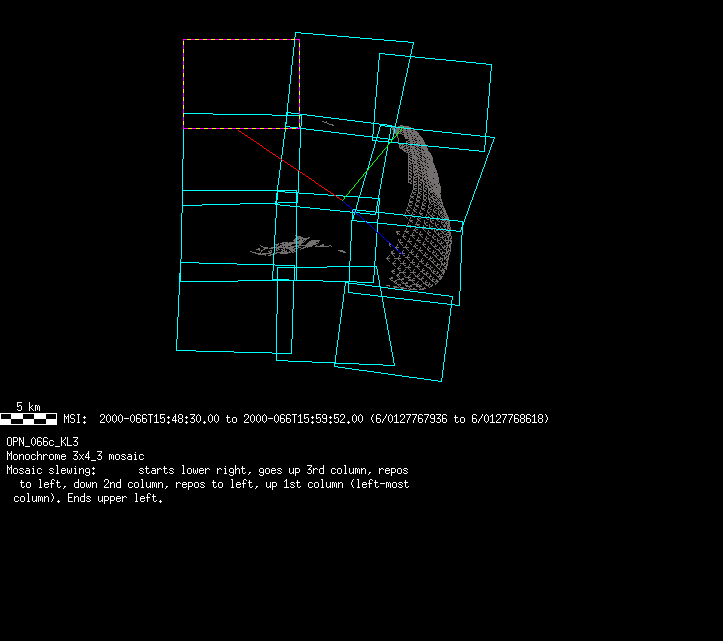723x641 pixels.
Task: Click the end time 2000-066T15:59:52.00
Action: tap(303, 419)
